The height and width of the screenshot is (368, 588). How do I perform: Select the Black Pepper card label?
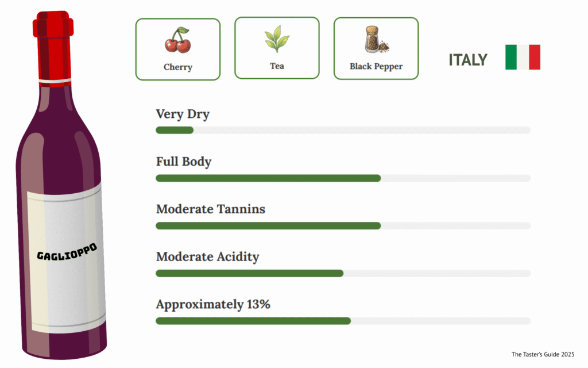pos(376,67)
